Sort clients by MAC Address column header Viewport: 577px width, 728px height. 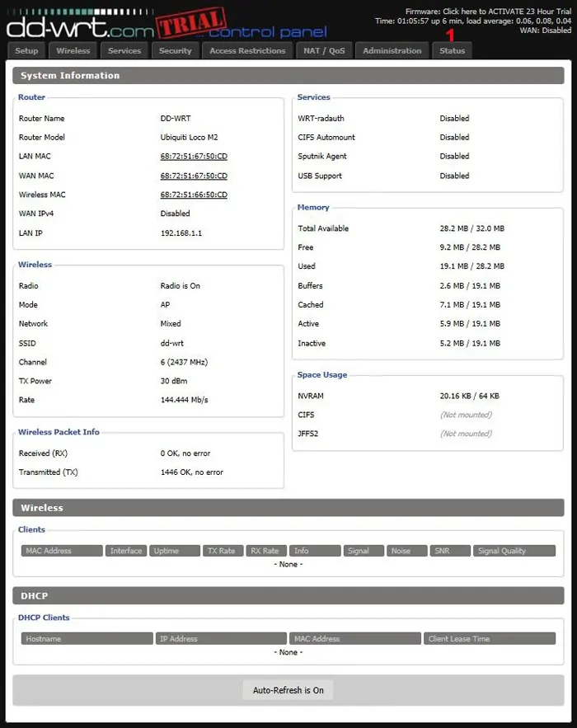62,551
